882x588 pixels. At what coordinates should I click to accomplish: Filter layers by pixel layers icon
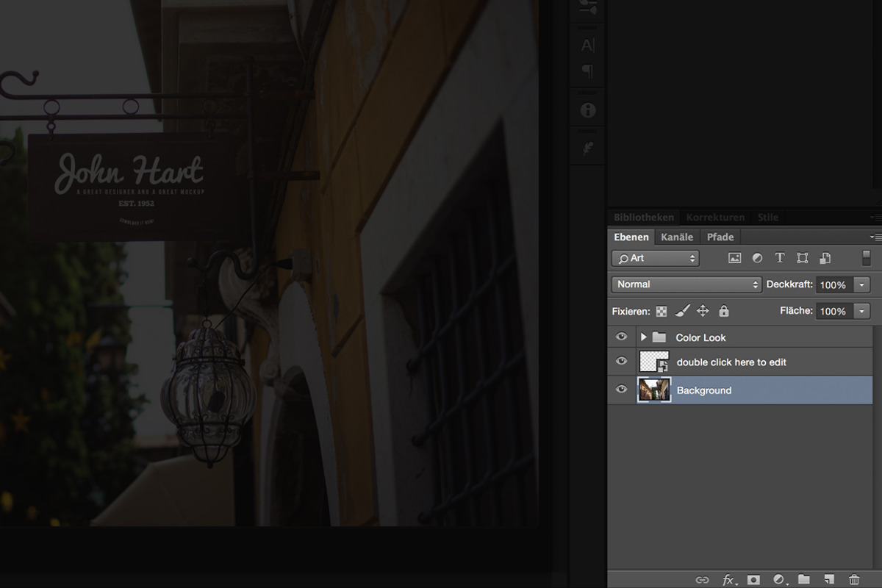(734, 258)
